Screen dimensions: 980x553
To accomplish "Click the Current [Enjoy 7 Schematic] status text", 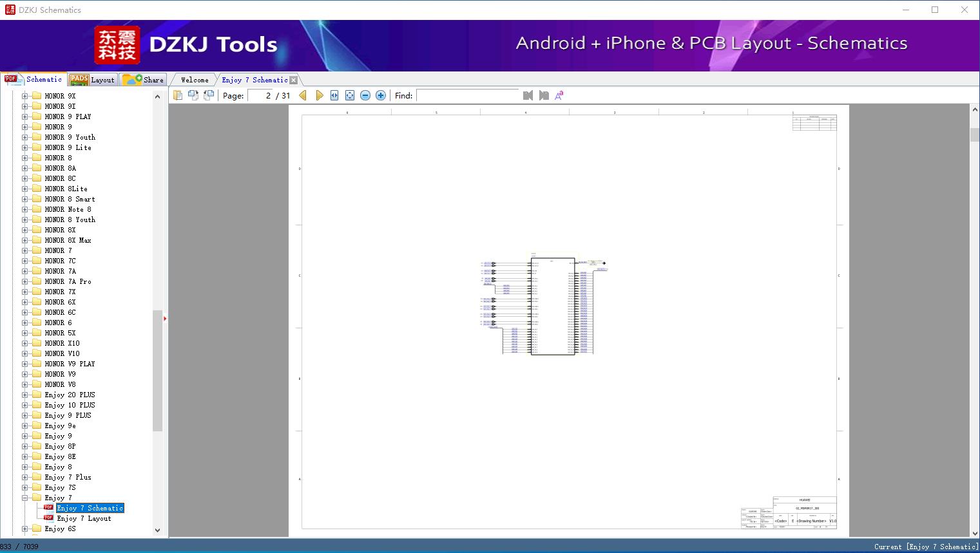I will (926, 547).
